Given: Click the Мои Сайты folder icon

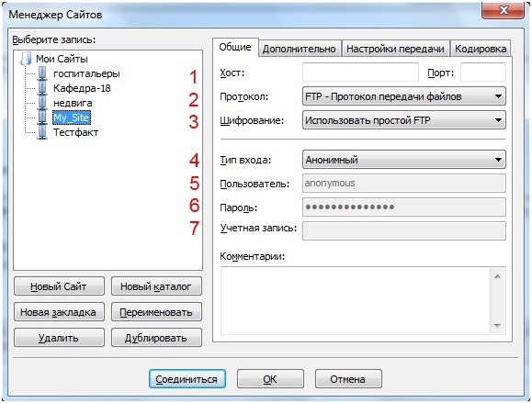Looking at the screenshot, I should pyautogui.click(x=26, y=59).
